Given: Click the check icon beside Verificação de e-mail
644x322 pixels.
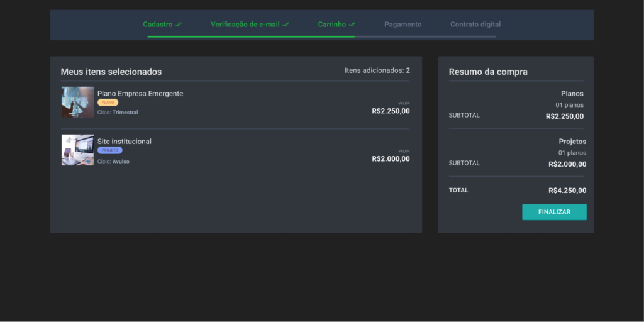Looking at the screenshot, I should click(x=286, y=25).
